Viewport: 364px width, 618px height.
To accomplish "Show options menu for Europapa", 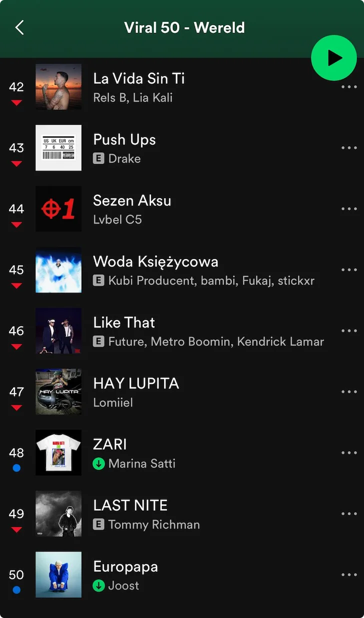I will [x=348, y=575].
